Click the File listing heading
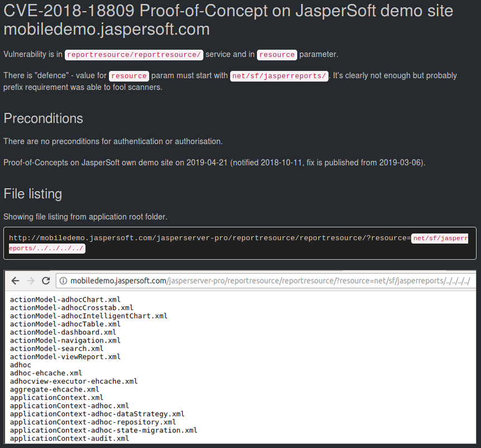The image size is (481, 448). coord(33,194)
